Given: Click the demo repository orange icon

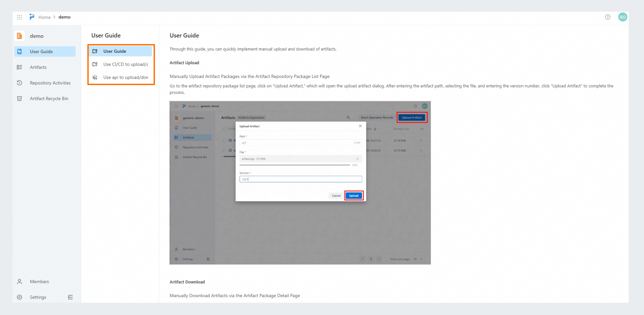Looking at the screenshot, I should pos(20,36).
